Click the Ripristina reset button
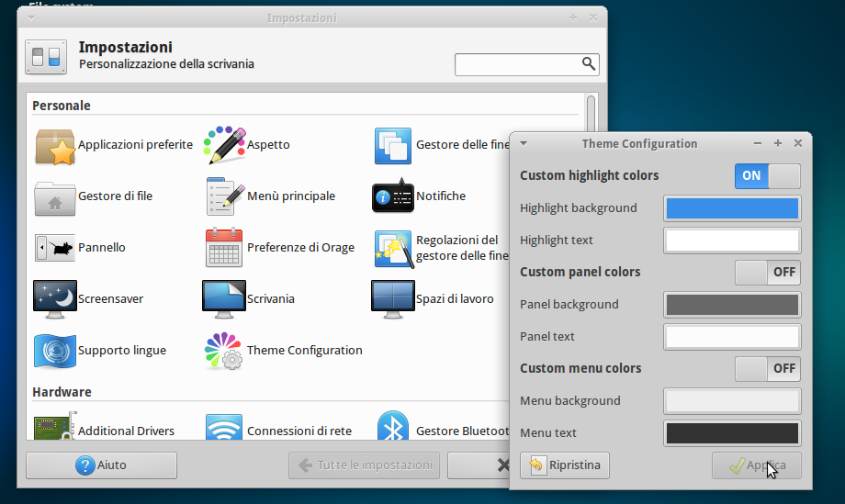 point(565,465)
